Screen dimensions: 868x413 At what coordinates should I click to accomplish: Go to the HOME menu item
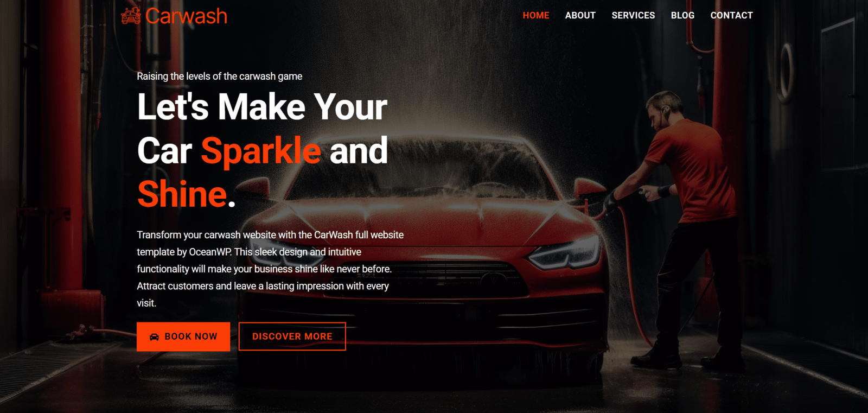point(536,15)
